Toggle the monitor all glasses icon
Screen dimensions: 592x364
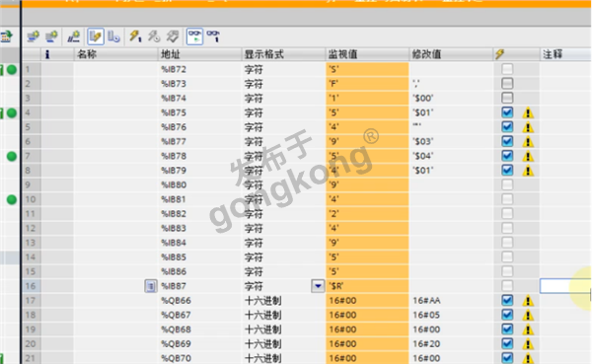[x=194, y=36]
